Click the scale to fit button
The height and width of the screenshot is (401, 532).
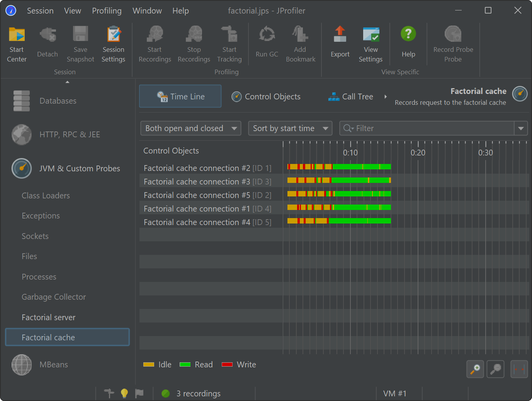[x=519, y=369]
